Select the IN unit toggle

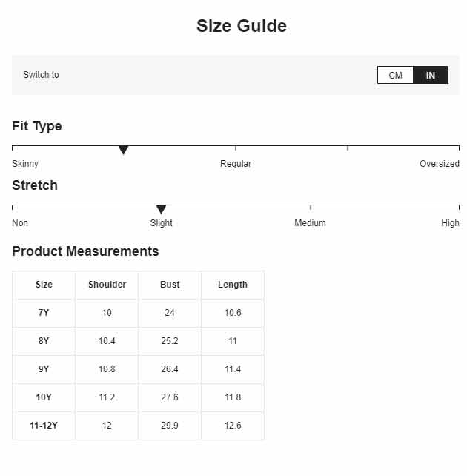431,75
